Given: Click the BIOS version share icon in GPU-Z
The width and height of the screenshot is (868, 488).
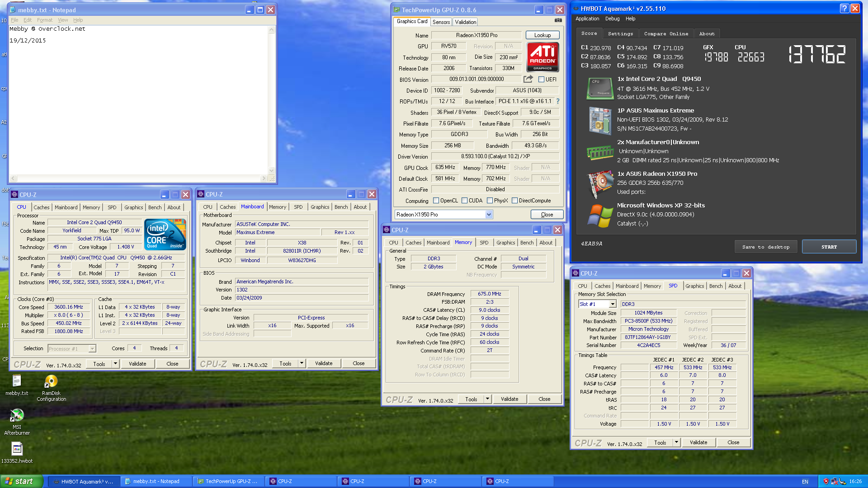Looking at the screenshot, I should [528, 79].
